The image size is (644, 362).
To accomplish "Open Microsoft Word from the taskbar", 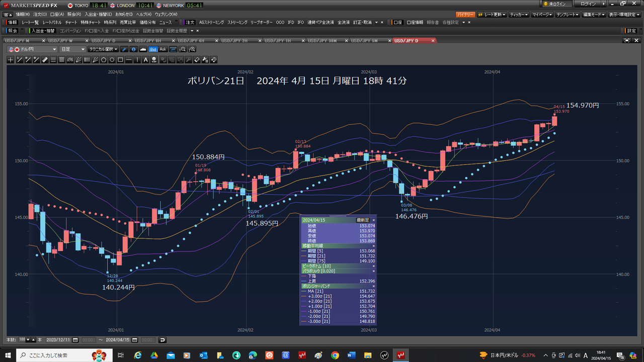I will point(351,355).
